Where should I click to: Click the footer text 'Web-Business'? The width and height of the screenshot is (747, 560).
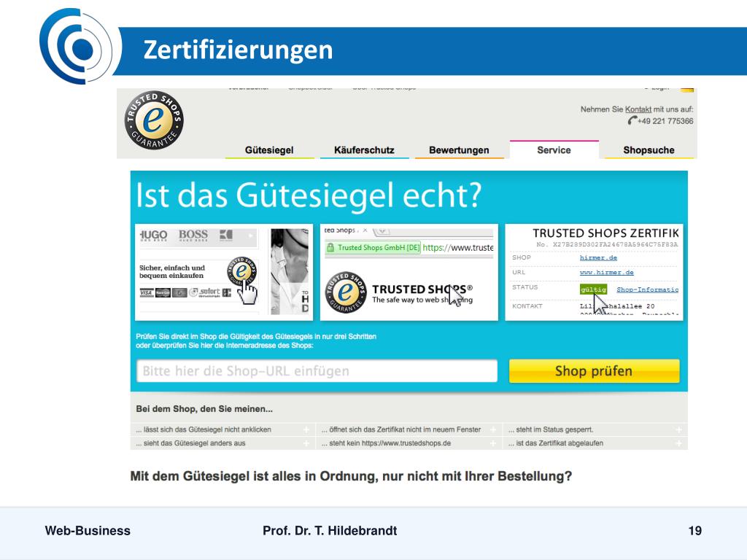point(88,531)
